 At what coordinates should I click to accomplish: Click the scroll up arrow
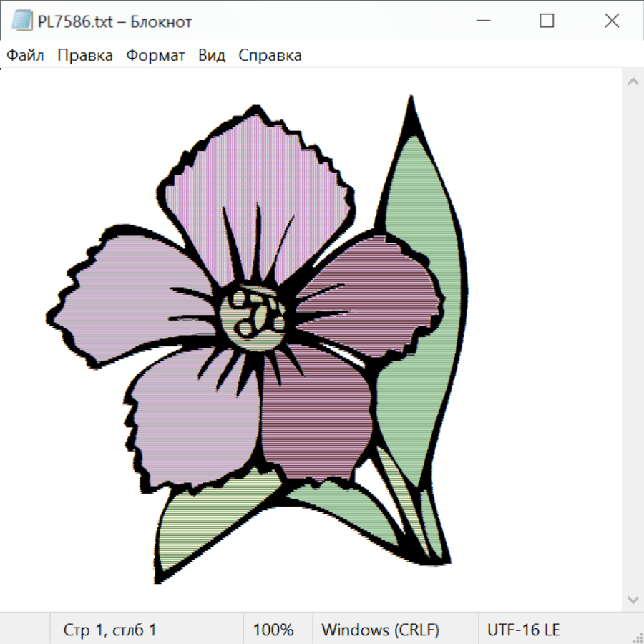point(633,82)
